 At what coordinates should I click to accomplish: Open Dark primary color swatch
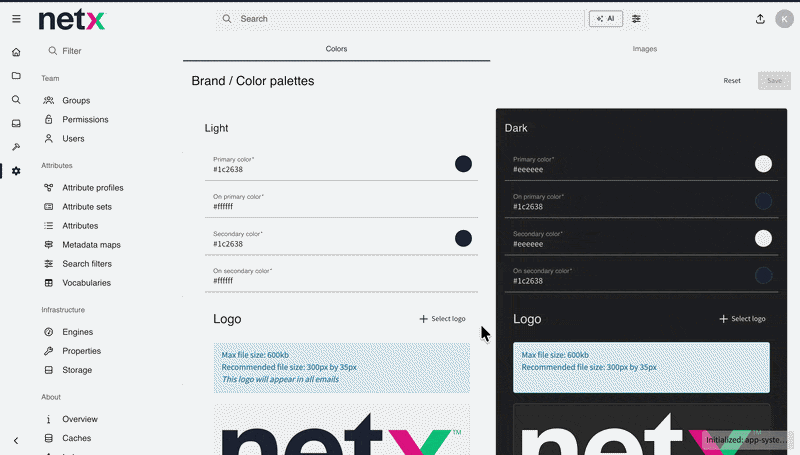[763, 164]
